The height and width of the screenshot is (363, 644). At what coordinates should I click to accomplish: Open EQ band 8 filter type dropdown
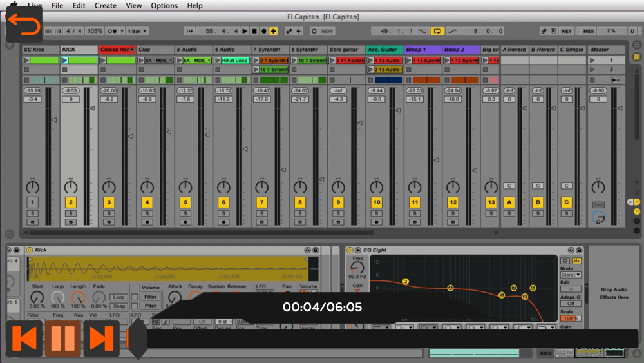546,328
